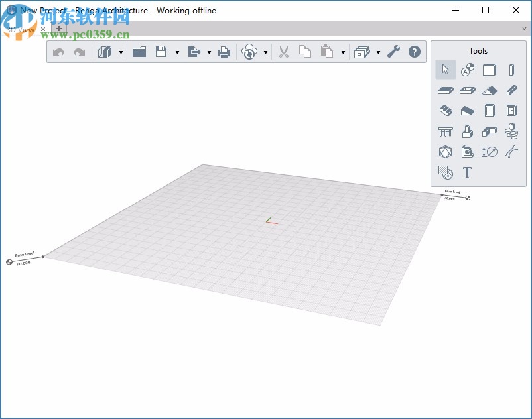532x419 pixels.
Task: Click the left Base level marker
Action: [x=9, y=262]
